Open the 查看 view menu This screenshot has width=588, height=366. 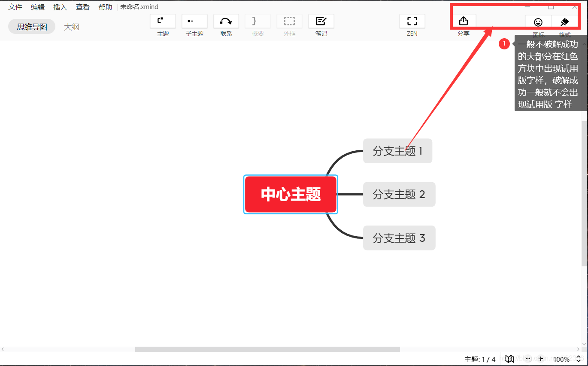(x=82, y=6)
